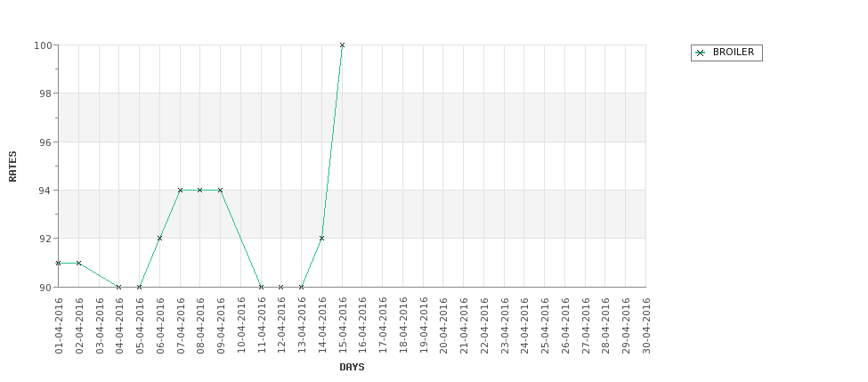Pick the data marker on 12-04-2016

tap(280, 287)
